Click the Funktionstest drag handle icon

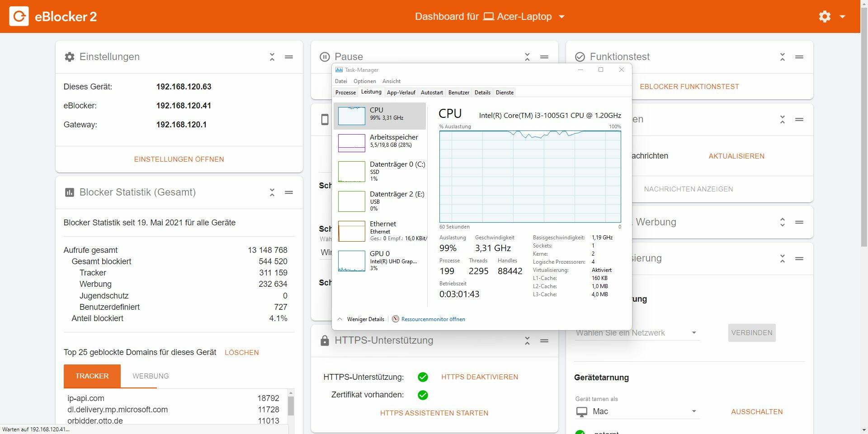[799, 57]
